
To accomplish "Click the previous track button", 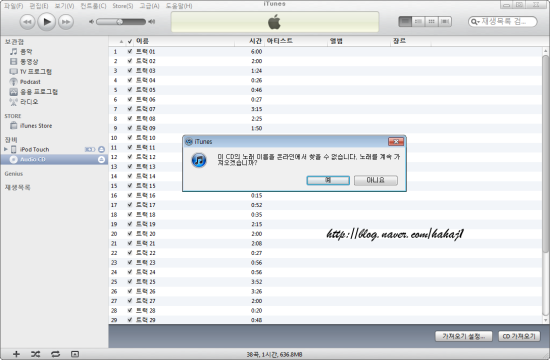I will point(27,22).
